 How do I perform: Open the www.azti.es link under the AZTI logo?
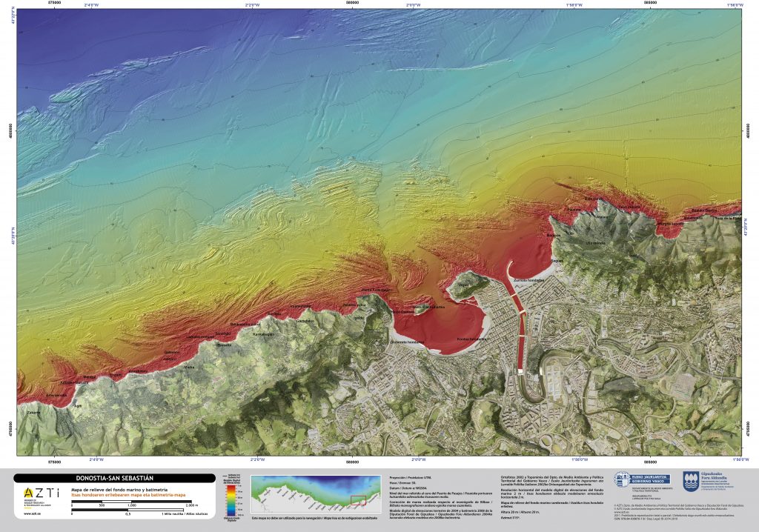click(31, 513)
